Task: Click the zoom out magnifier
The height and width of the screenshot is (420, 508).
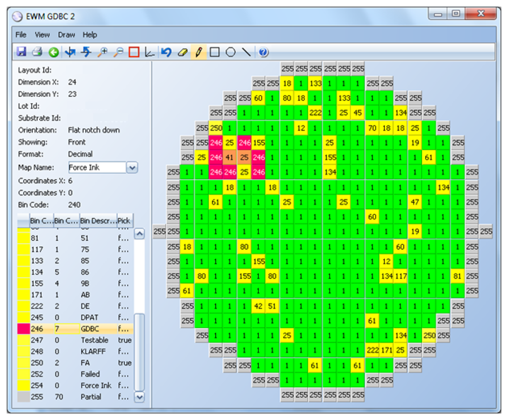Action: pyautogui.click(x=118, y=52)
